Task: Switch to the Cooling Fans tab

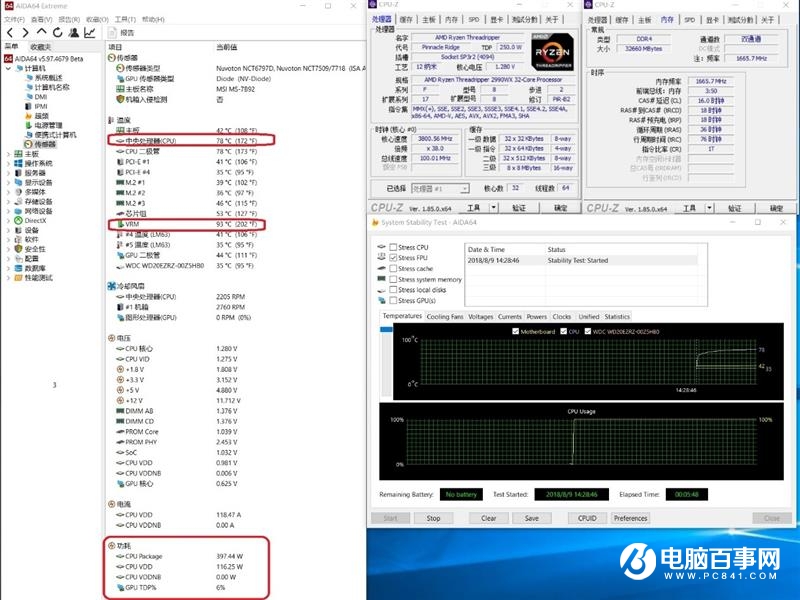Action: click(x=444, y=316)
